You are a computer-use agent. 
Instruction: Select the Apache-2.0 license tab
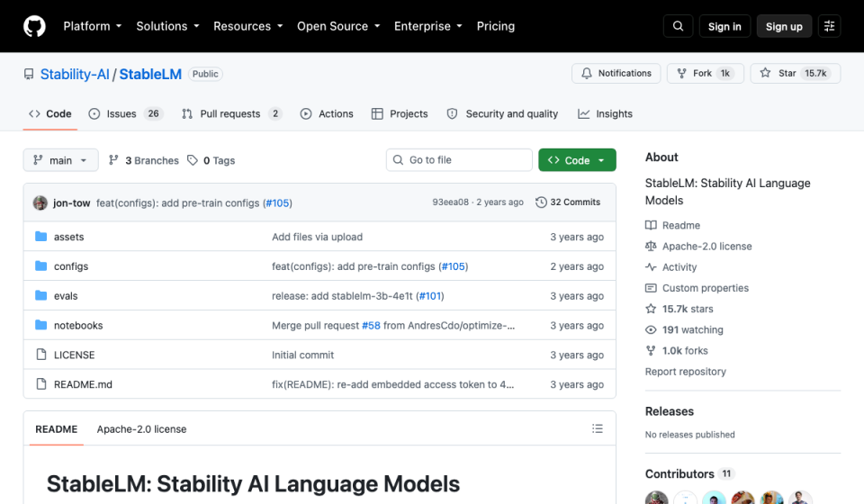click(x=141, y=429)
